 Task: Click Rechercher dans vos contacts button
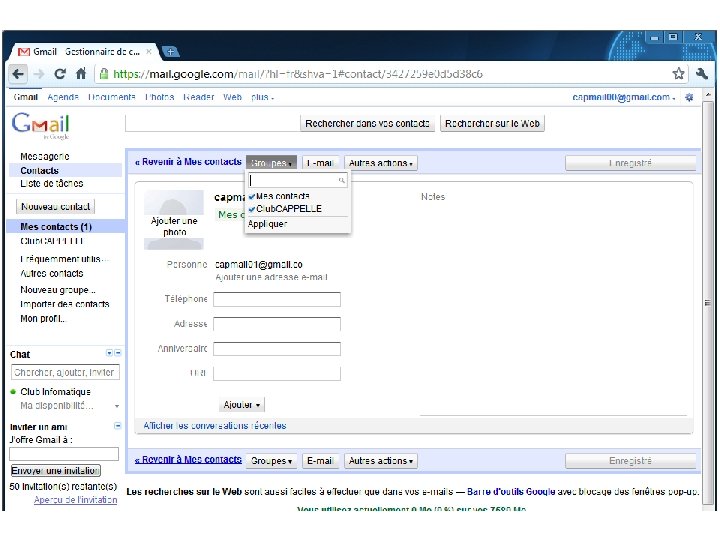(367, 123)
